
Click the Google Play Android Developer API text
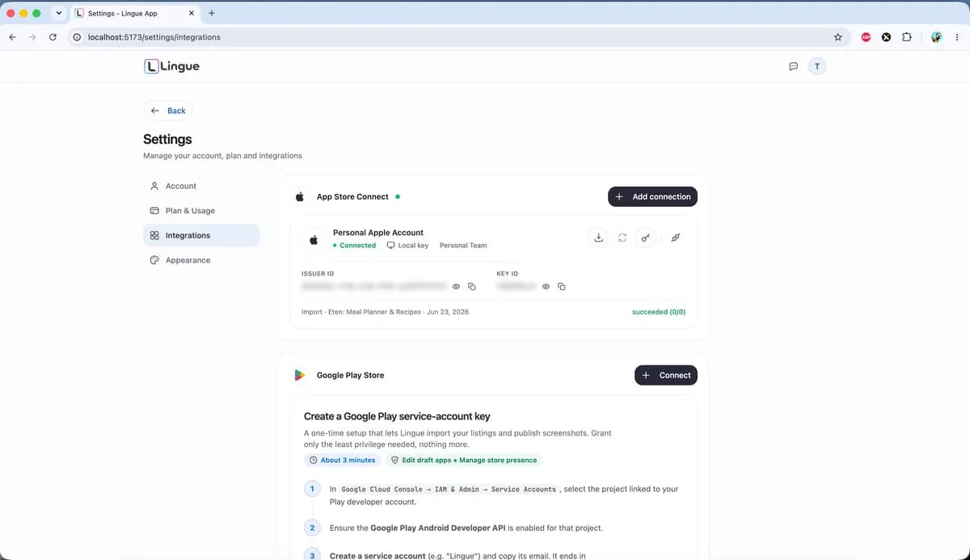click(x=437, y=528)
